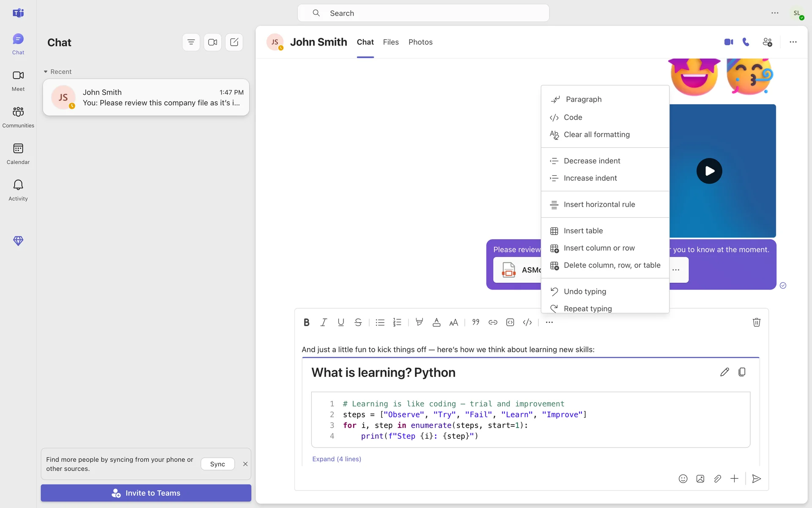Send the message
The image size is (812, 508).
(757, 479)
